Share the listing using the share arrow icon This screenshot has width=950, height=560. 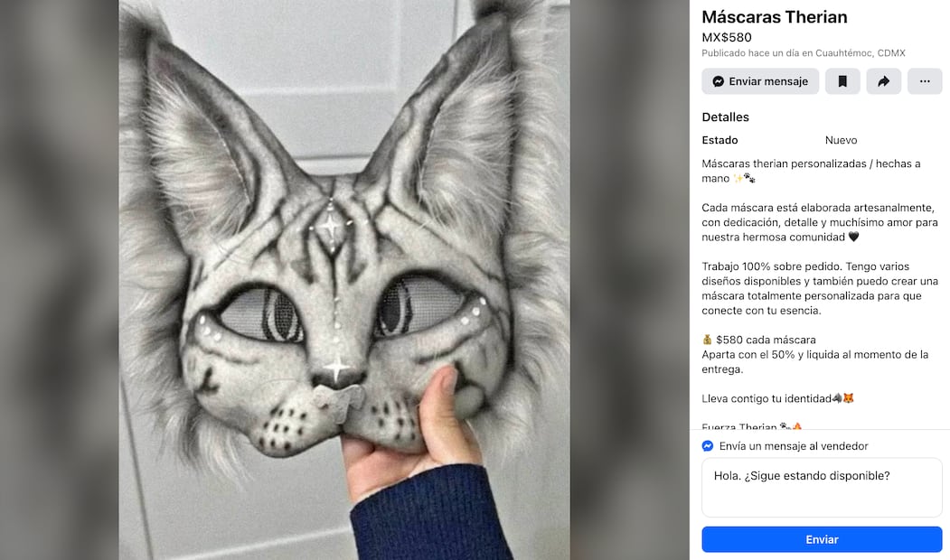883,81
